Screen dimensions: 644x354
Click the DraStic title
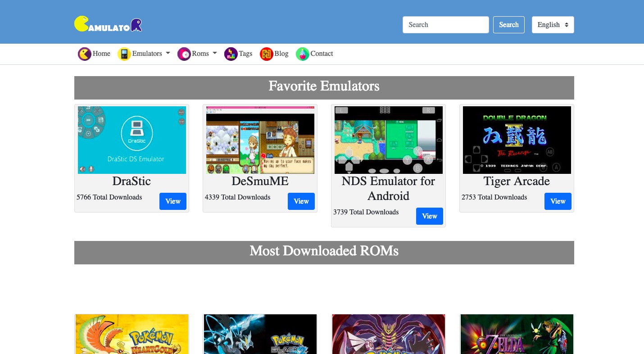[x=132, y=181]
